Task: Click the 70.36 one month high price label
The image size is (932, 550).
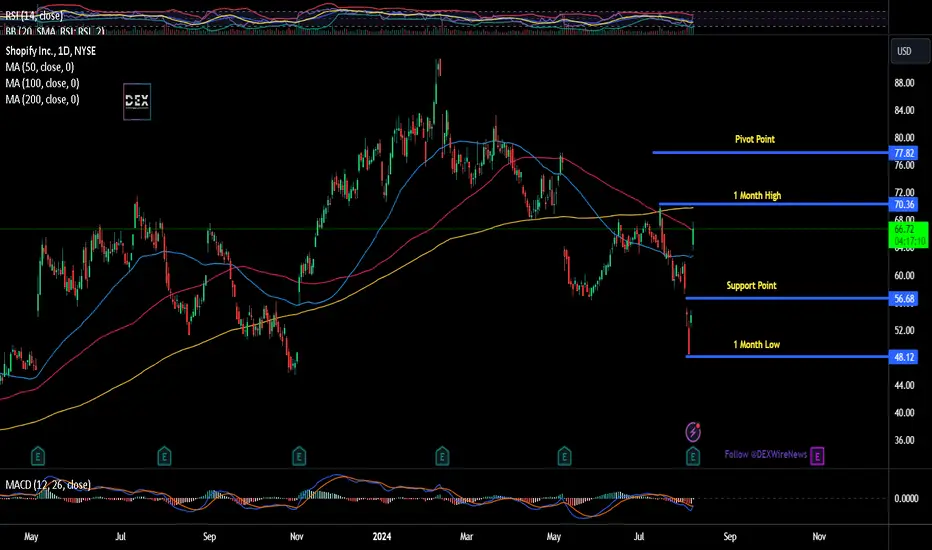Action: 903,205
